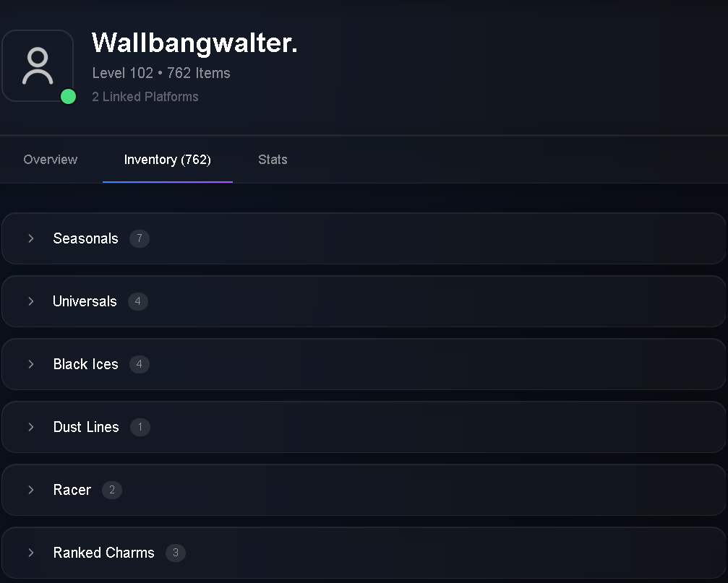Click the Racer count badge 2
728x583 pixels.
112,490
